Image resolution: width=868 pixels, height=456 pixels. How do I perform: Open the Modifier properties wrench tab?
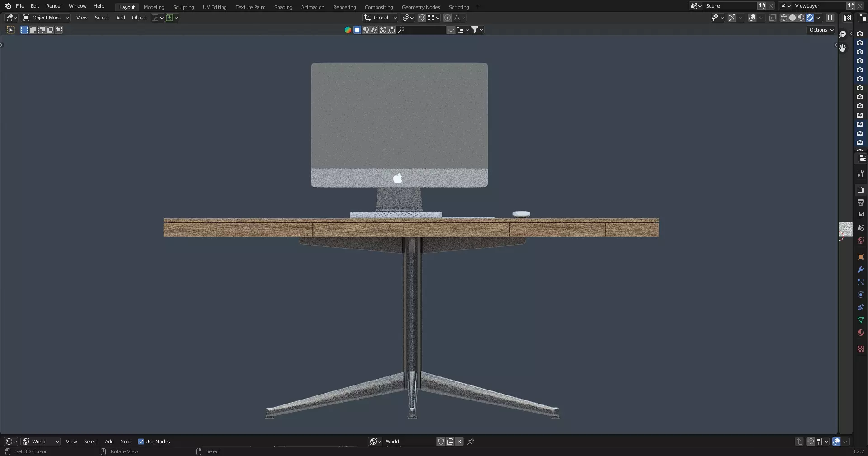[861, 269]
